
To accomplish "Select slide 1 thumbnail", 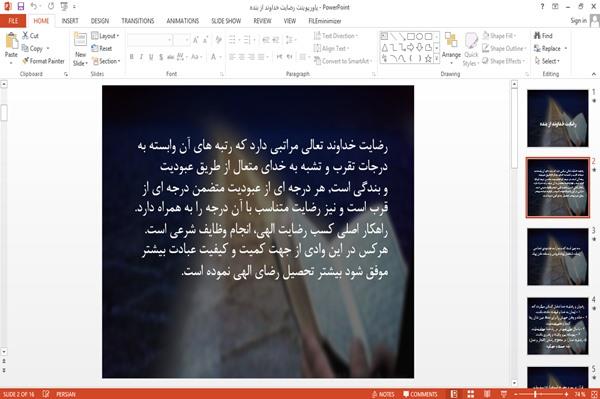I will (558, 118).
